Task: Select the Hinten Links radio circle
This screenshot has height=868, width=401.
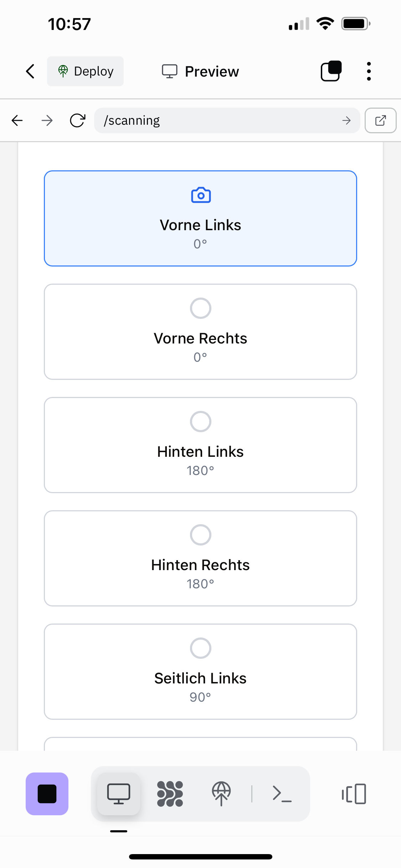Action: (201, 422)
